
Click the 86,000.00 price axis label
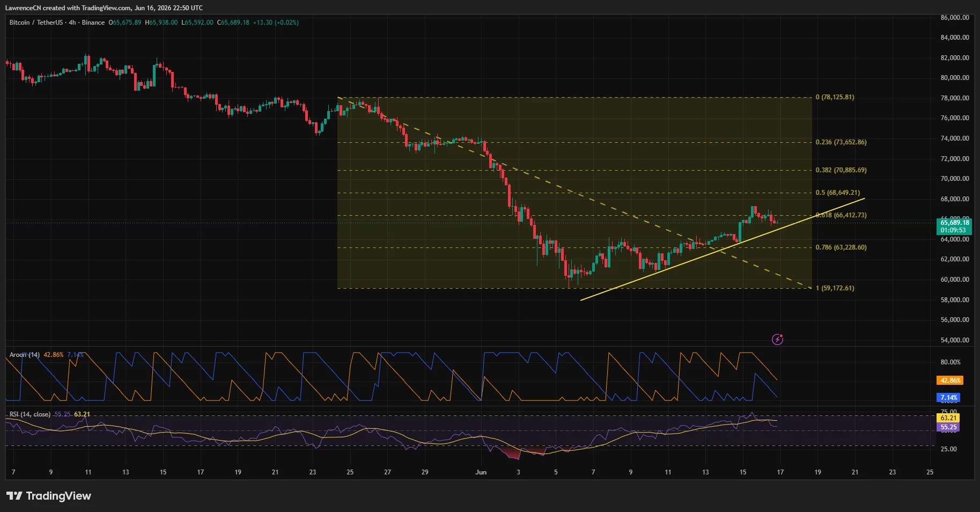click(x=955, y=18)
